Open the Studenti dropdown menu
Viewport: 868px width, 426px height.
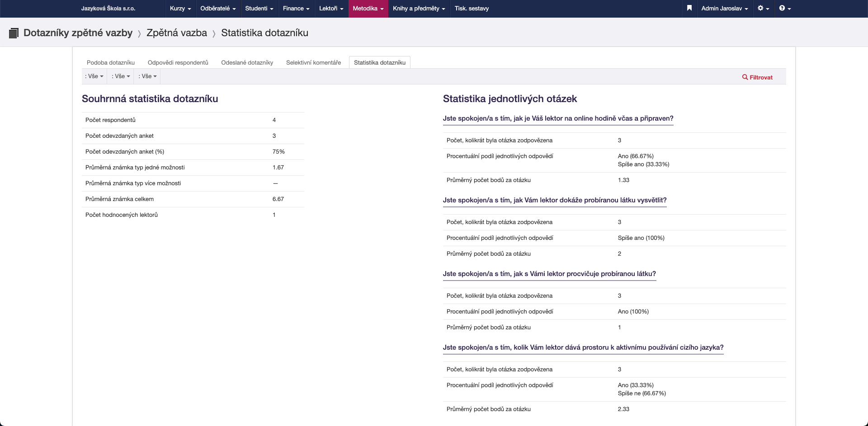(x=259, y=9)
